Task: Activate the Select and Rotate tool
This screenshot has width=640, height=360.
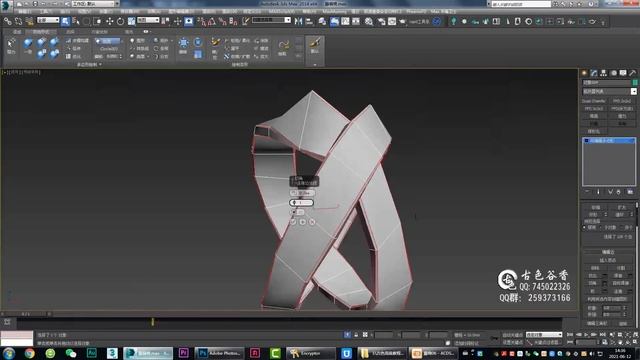Action: (x=120, y=21)
